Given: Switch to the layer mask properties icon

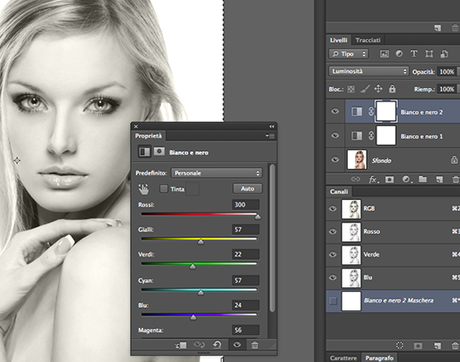Looking at the screenshot, I should tap(159, 152).
